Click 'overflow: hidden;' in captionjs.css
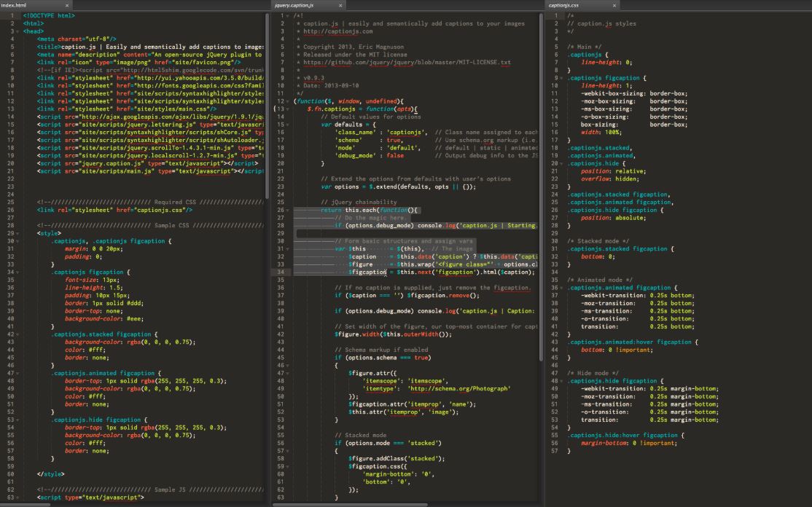 click(x=609, y=179)
